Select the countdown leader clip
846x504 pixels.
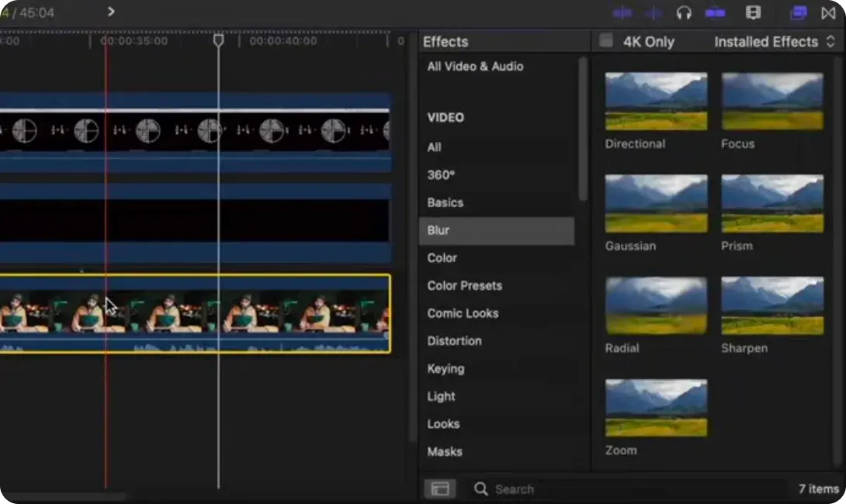point(194,132)
